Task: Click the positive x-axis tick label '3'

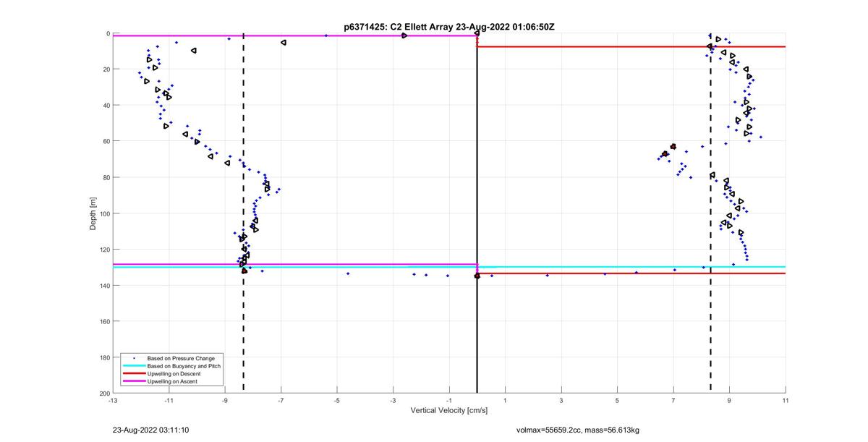Action: pyautogui.click(x=561, y=400)
